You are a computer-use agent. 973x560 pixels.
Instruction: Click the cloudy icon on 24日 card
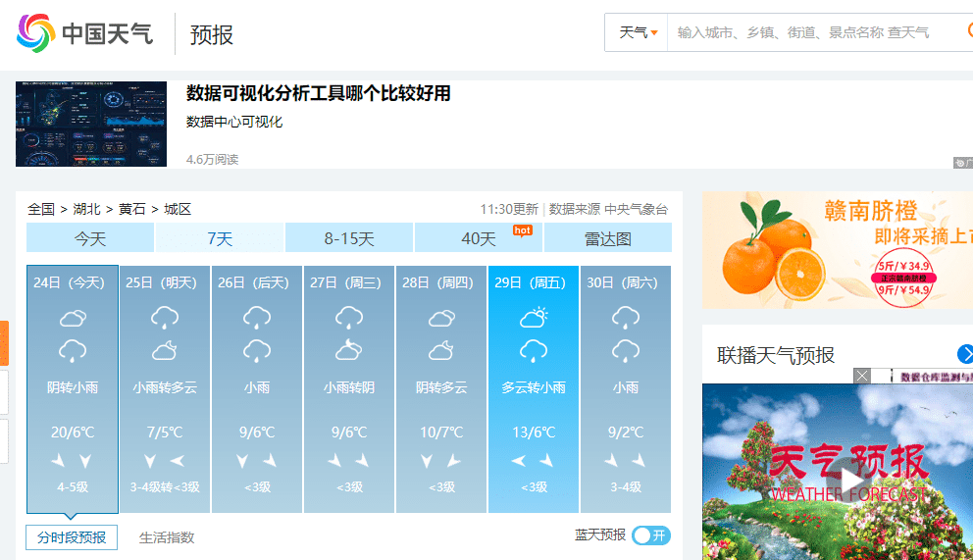click(x=73, y=318)
